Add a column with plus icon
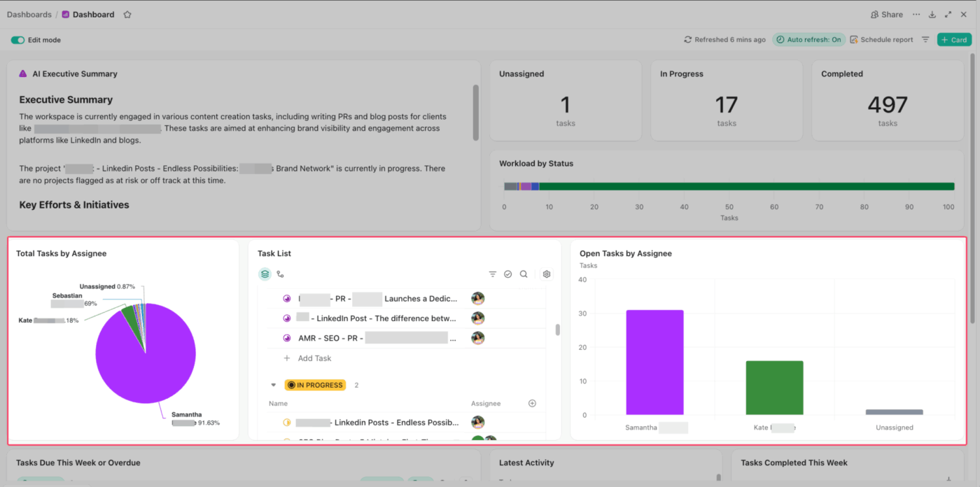Screen dimensions: 980x487 pyautogui.click(x=532, y=403)
